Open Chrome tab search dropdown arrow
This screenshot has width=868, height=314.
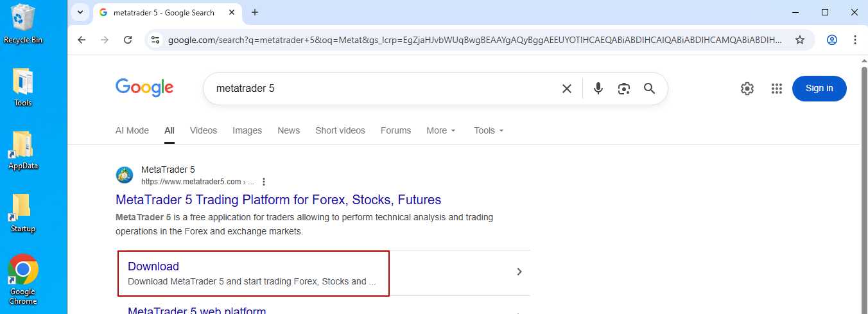pyautogui.click(x=80, y=12)
